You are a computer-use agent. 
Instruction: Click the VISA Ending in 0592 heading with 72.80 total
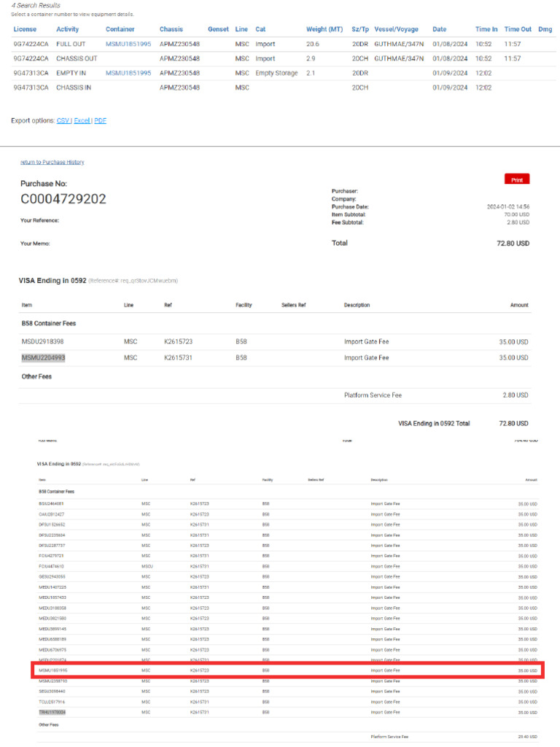click(x=52, y=281)
